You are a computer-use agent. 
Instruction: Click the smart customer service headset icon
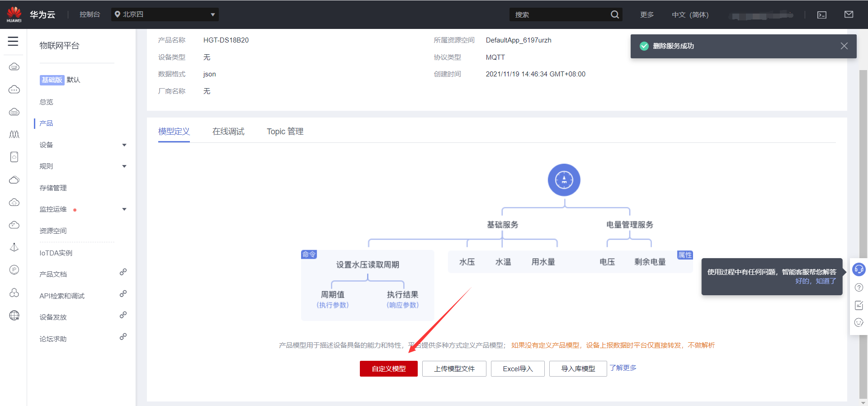(859, 269)
